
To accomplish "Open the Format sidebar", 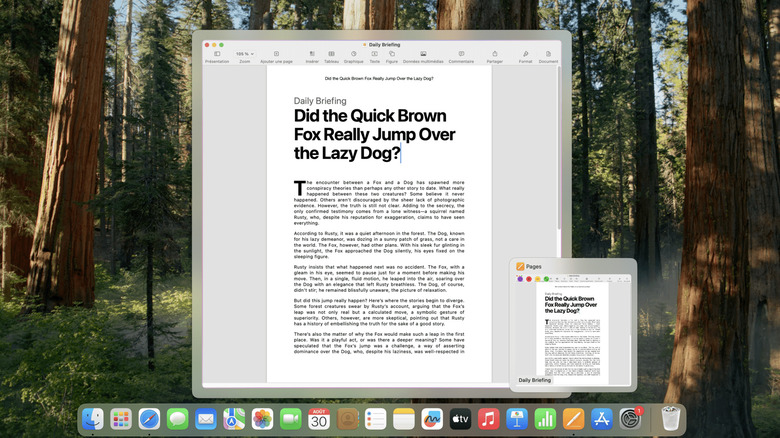I will tap(525, 57).
